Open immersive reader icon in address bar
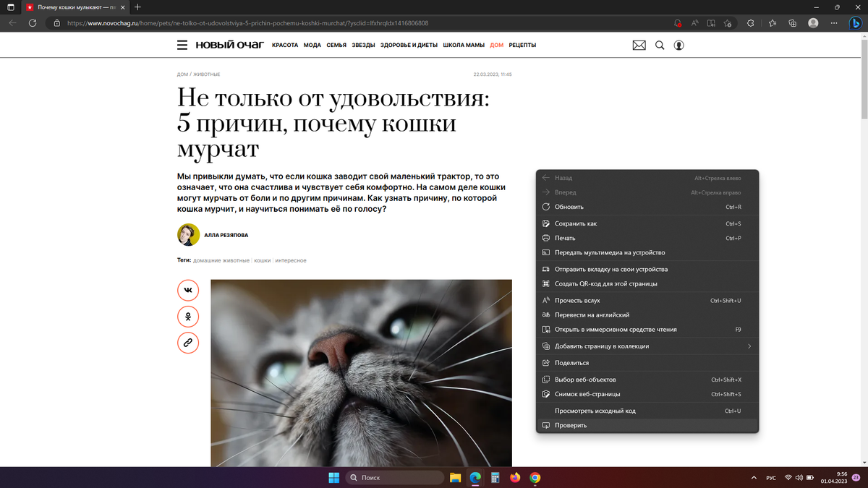 [712, 23]
